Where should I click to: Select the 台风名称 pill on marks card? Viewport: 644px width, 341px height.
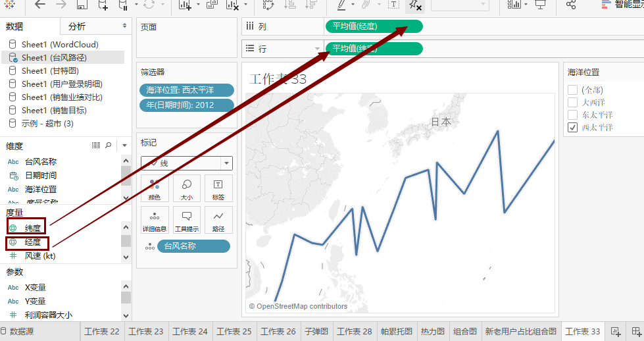click(x=193, y=246)
